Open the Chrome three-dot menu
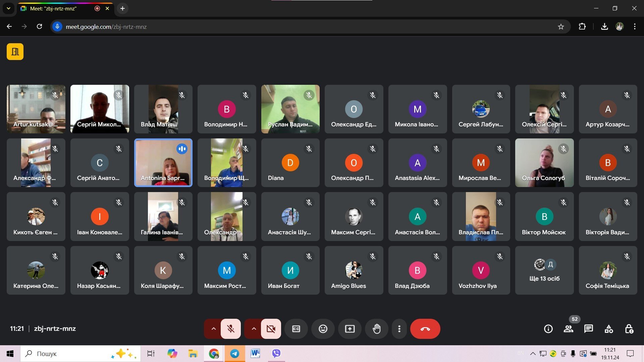 tap(635, 27)
